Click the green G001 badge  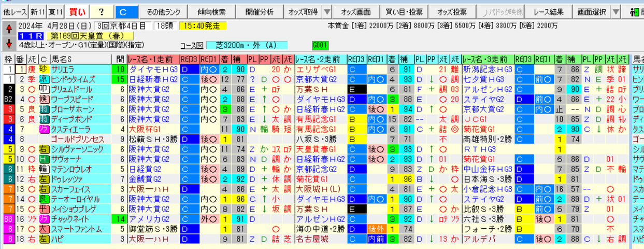pyautogui.click(x=318, y=45)
